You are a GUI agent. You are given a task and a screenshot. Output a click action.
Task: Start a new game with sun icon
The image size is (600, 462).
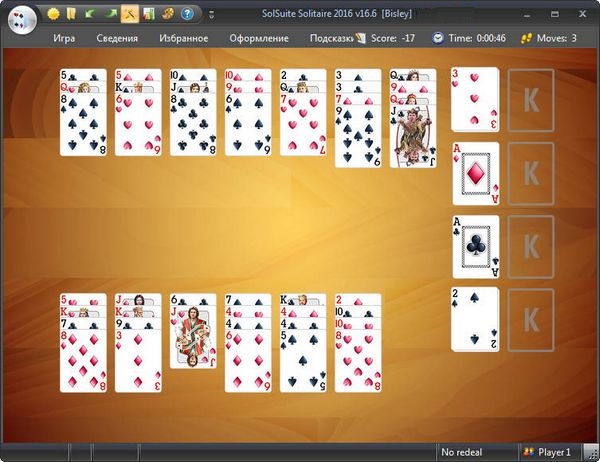click(x=53, y=14)
